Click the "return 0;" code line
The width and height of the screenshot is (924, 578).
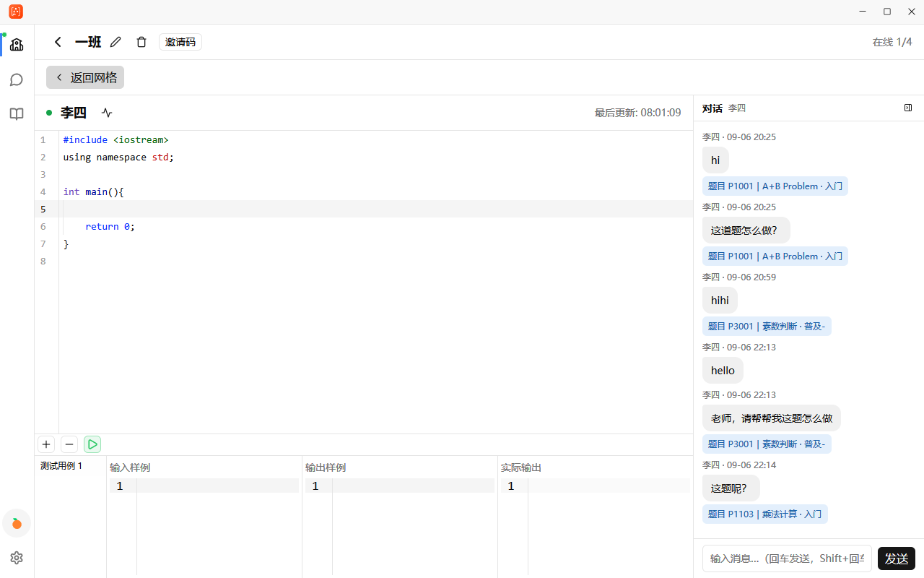(110, 226)
